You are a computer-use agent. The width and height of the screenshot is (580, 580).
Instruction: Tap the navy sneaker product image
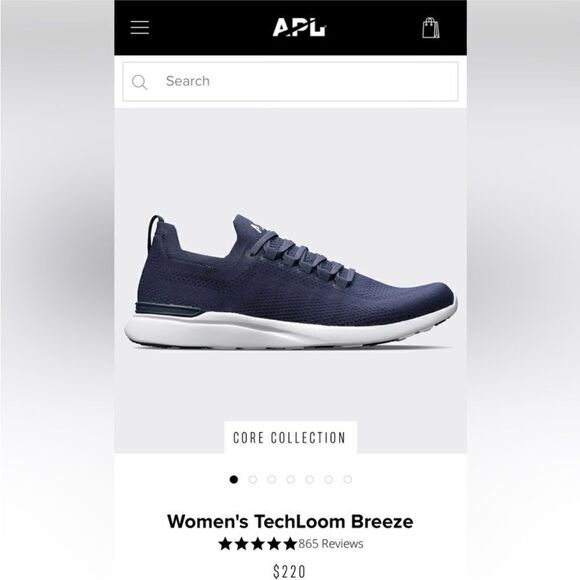[x=290, y=282]
